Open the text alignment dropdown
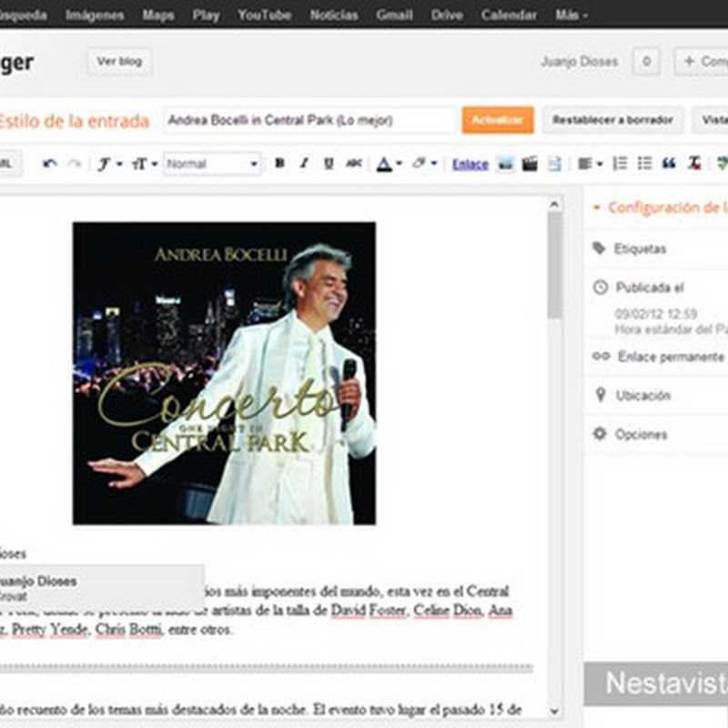Viewport: 728px width, 728px height. click(x=591, y=164)
